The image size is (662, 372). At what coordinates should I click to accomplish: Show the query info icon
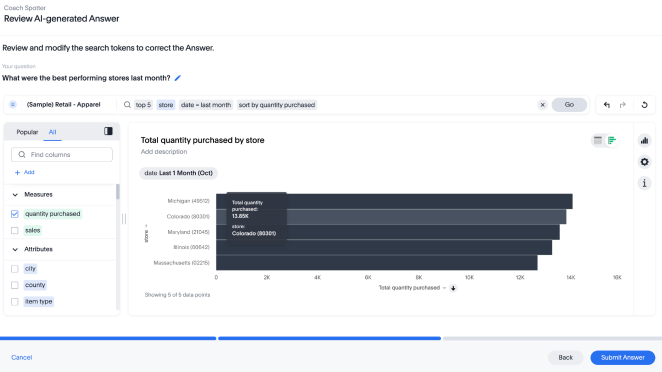(644, 183)
